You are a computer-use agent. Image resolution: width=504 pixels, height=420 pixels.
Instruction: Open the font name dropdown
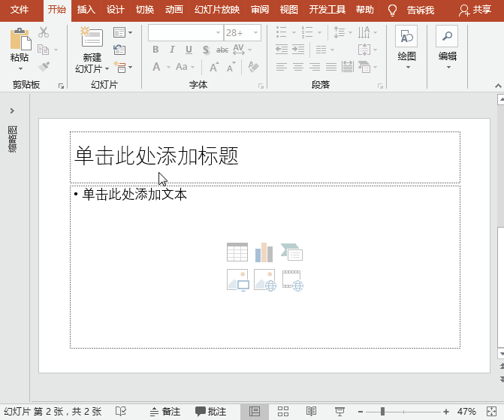[x=218, y=32]
